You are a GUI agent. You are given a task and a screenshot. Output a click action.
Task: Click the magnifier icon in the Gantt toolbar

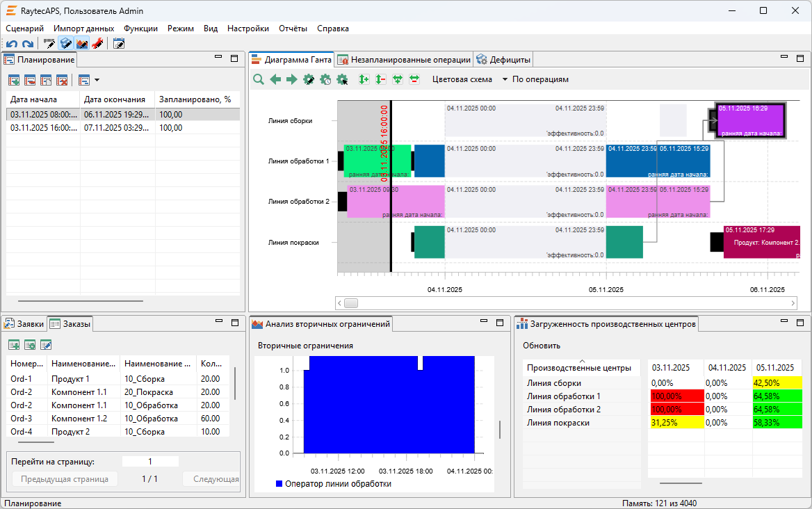click(x=259, y=79)
